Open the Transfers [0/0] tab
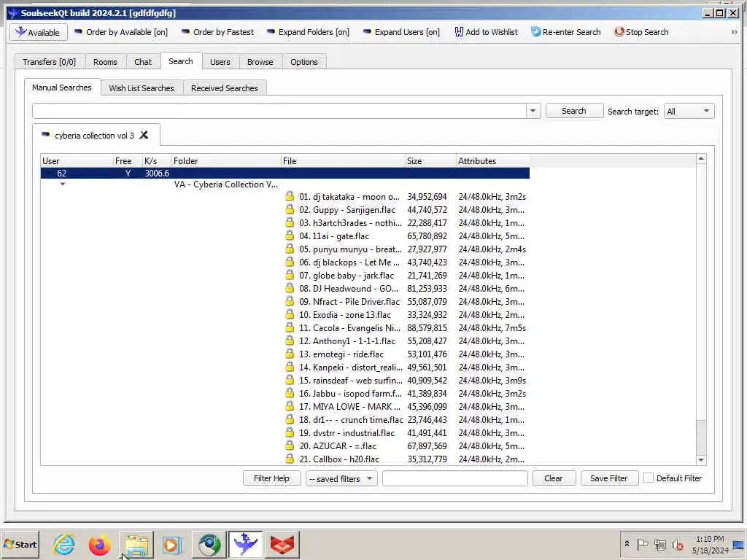 tap(49, 62)
